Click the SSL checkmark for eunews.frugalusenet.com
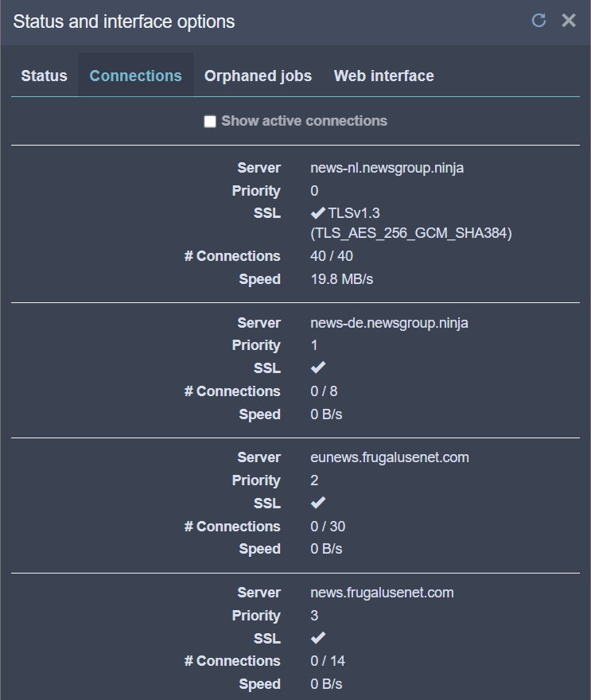Viewport: 591px width, 700px height. [318, 503]
